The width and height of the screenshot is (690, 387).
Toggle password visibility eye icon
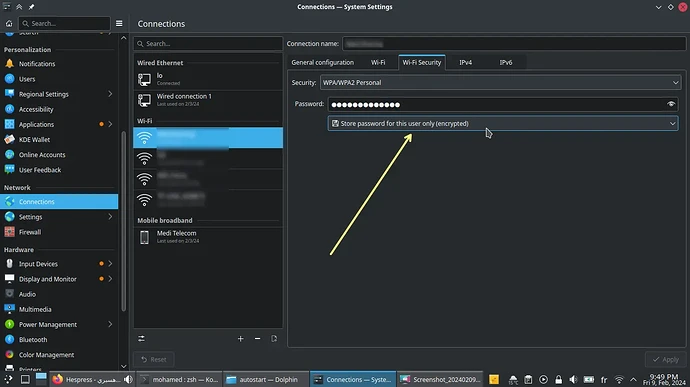tap(671, 104)
